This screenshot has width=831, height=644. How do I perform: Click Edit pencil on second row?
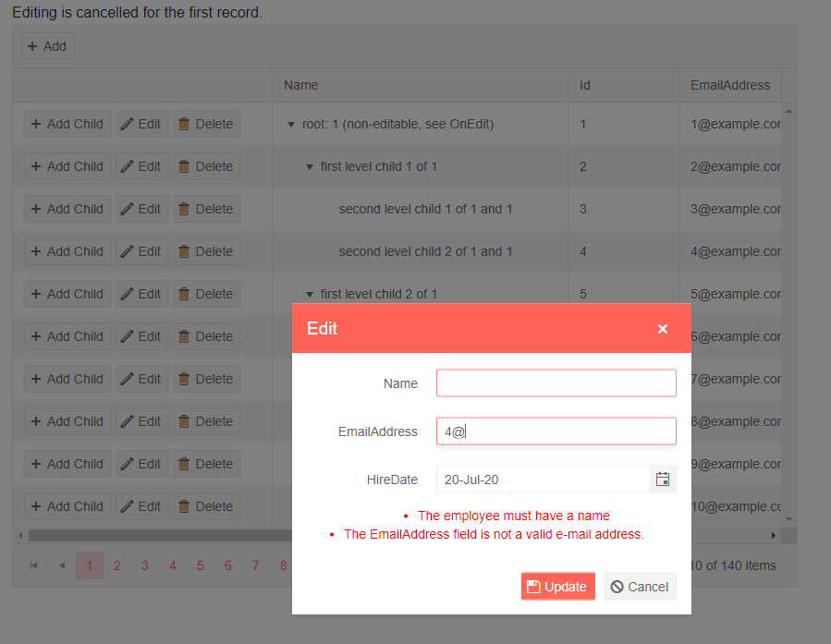[141, 166]
